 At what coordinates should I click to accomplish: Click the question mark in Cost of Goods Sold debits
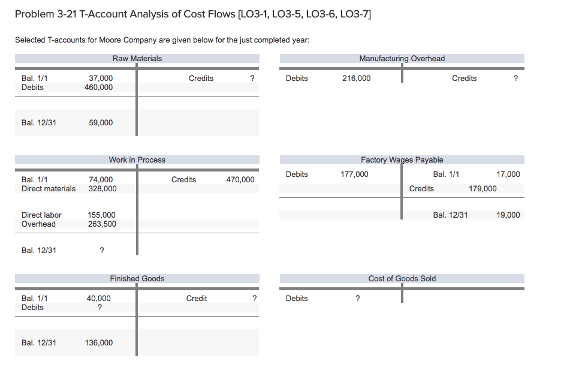[x=357, y=298]
